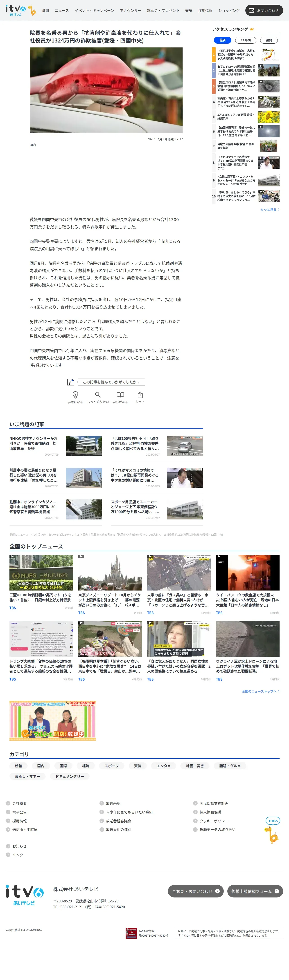
Task: Open the 東京ディズニーリゾート castle thumbnail
Action: [x=110, y=573]
